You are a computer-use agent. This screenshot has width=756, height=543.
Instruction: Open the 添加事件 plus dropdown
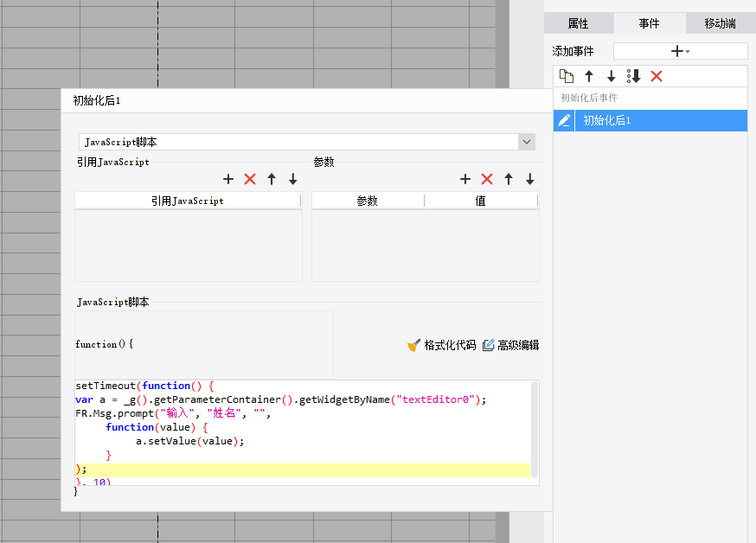(680, 51)
